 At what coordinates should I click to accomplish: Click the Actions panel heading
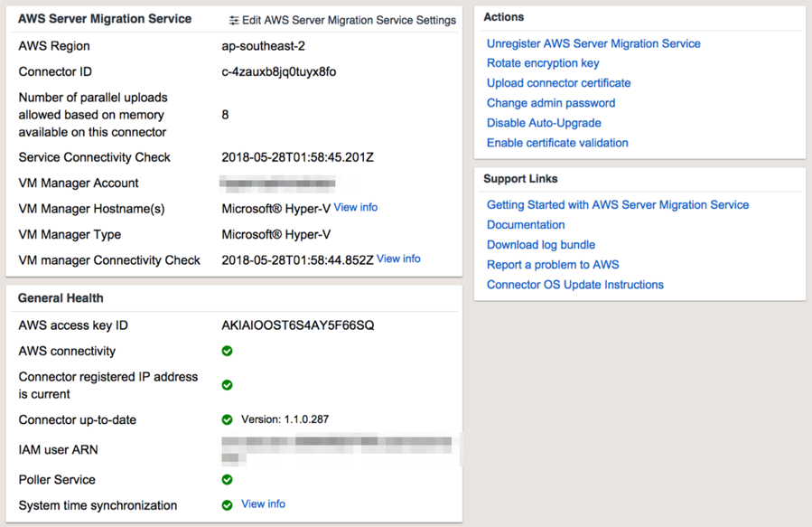coord(503,17)
